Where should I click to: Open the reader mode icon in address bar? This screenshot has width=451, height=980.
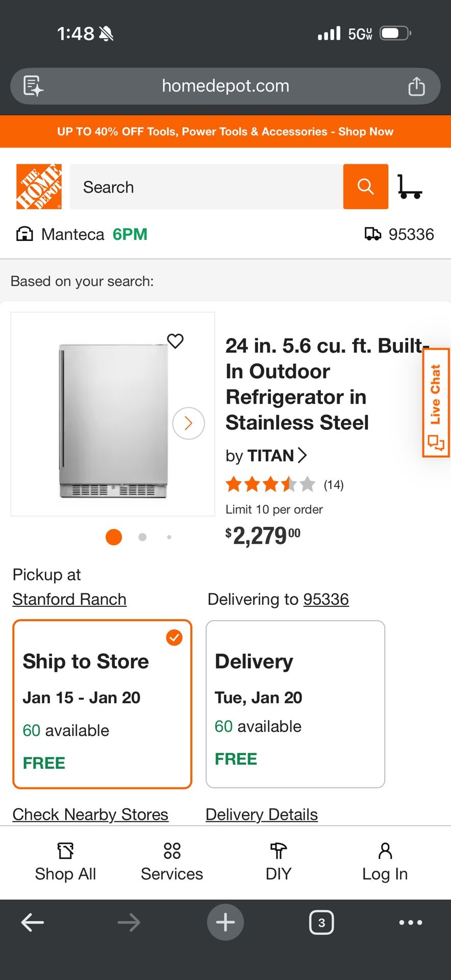(34, 86)
